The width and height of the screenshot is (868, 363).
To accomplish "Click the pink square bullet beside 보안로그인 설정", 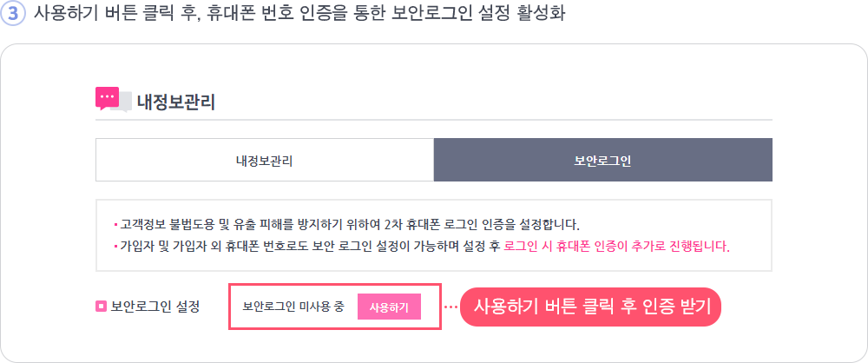I will (x=101, y=306).
